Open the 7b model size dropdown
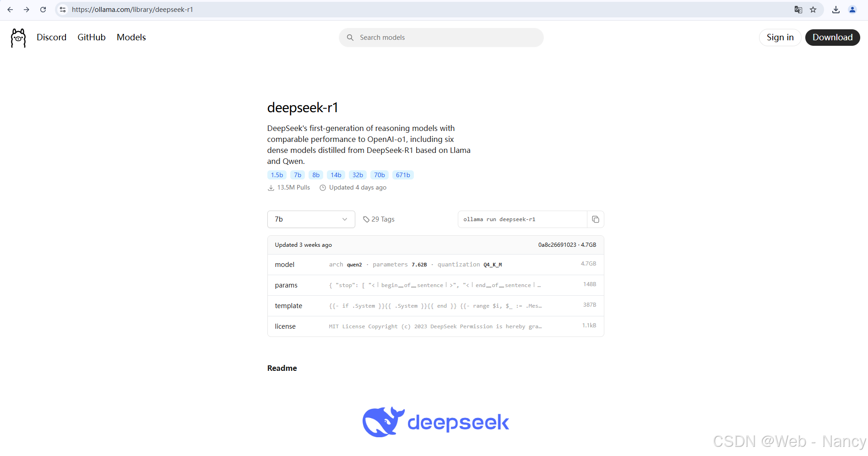The height and width of the screenshot is (456, 868). click(311, 219)
